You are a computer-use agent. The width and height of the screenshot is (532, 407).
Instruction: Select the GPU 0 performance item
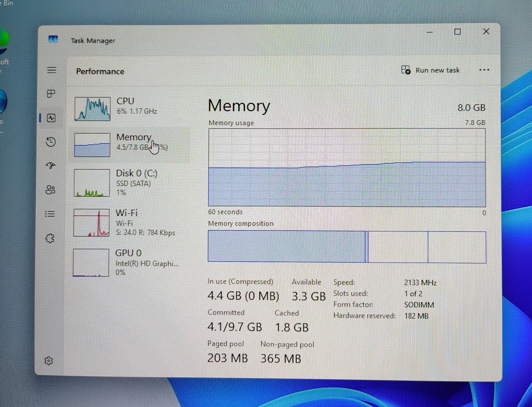[x=129, y=262]
